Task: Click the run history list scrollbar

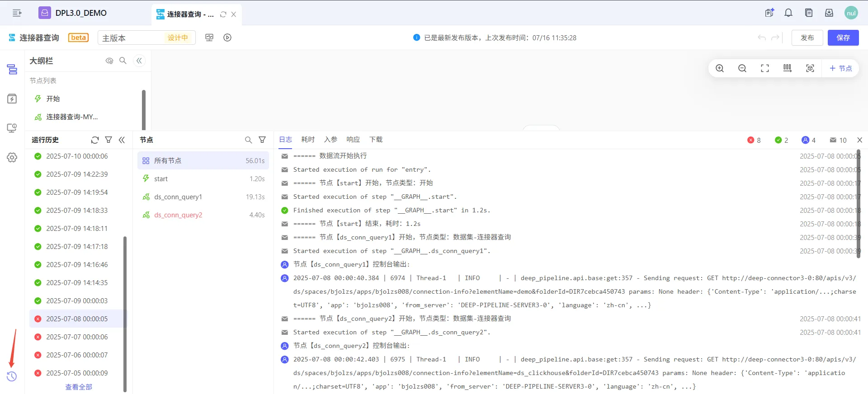Action: [x=125, y=314]
